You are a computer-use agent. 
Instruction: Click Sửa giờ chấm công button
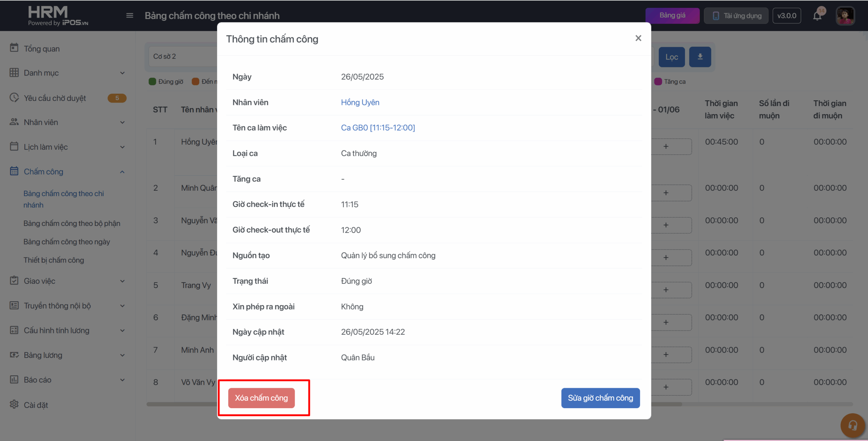[x=600, y=398]
